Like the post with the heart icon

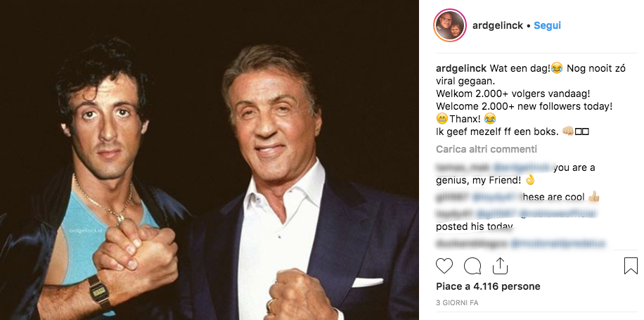pos(444,266)
